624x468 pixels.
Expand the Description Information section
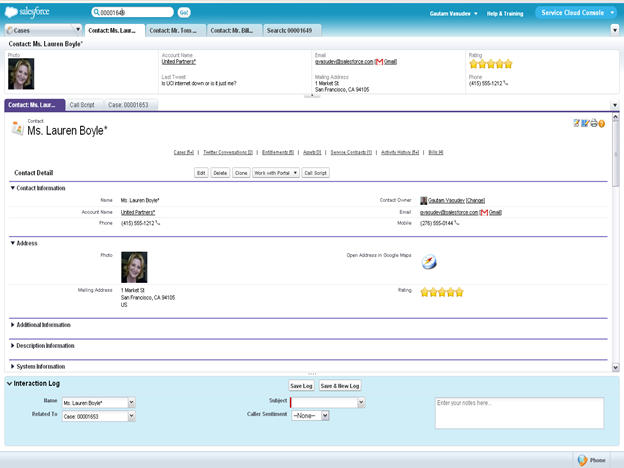coord(13,346)
